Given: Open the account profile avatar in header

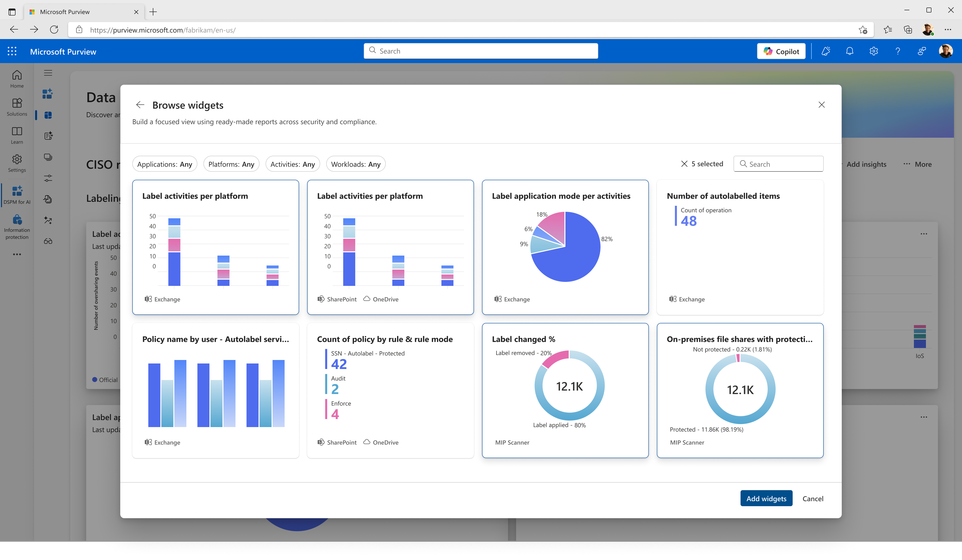Looking at the screenshot, I should (946, 51).
